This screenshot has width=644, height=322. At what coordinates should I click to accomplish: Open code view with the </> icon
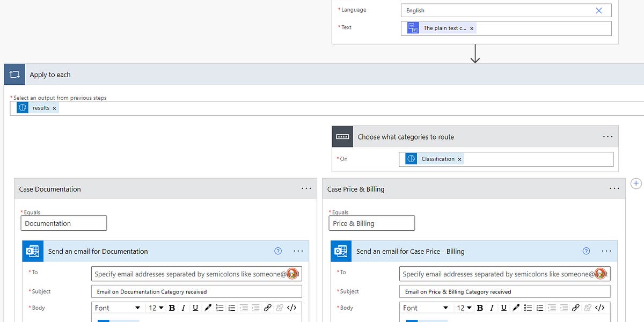[x=291, y=308]
